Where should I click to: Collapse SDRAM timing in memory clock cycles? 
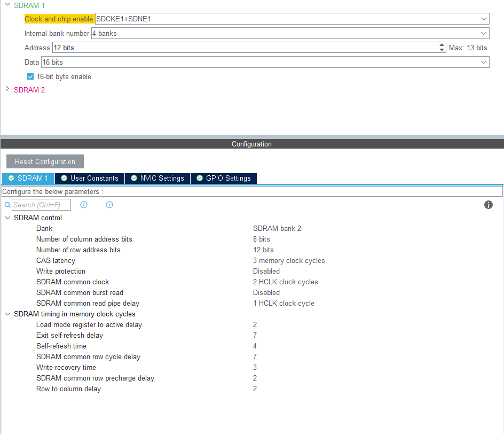(x=7, y=314)
